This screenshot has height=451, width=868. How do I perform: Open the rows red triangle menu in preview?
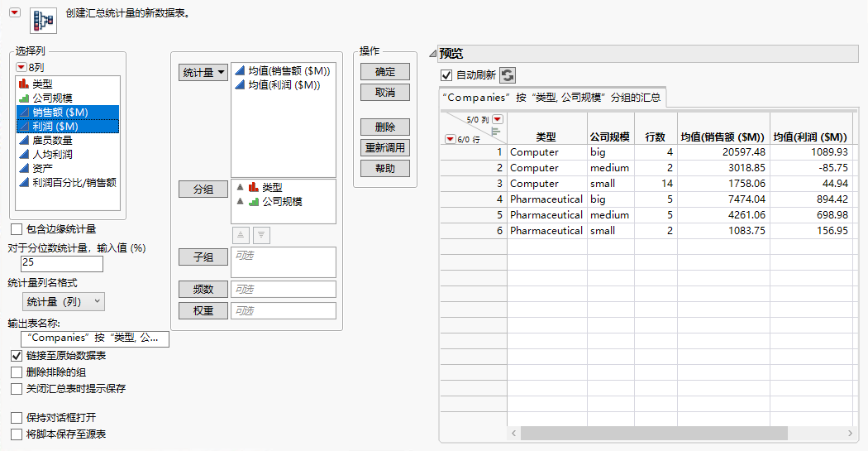click(450, 139)
